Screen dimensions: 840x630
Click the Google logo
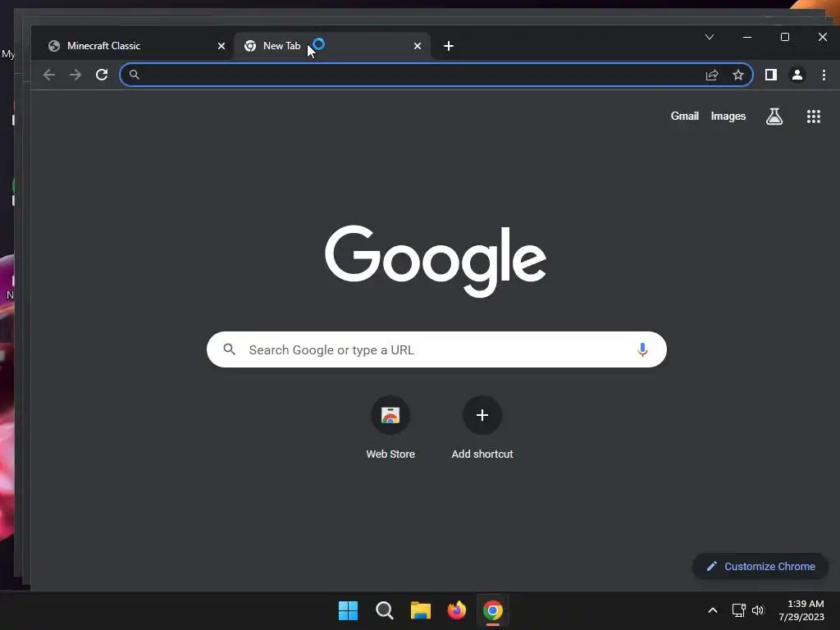436,261
